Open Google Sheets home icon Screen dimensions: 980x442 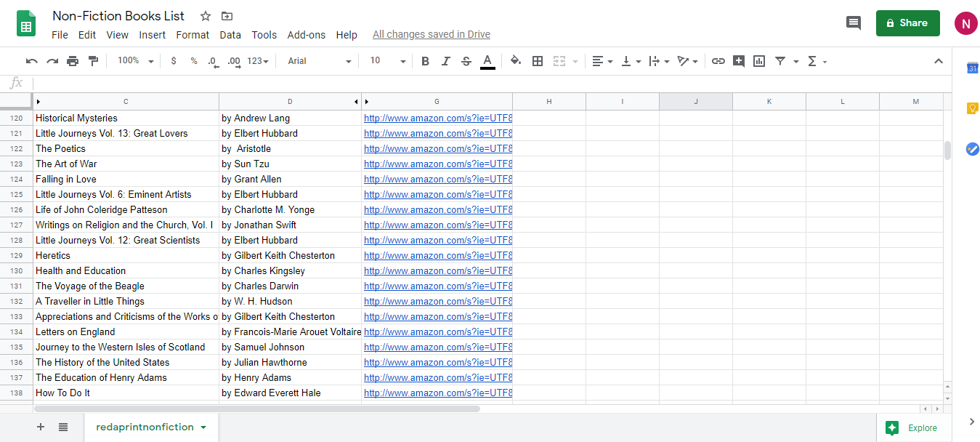pyautogui.click(x=27, y=23)
